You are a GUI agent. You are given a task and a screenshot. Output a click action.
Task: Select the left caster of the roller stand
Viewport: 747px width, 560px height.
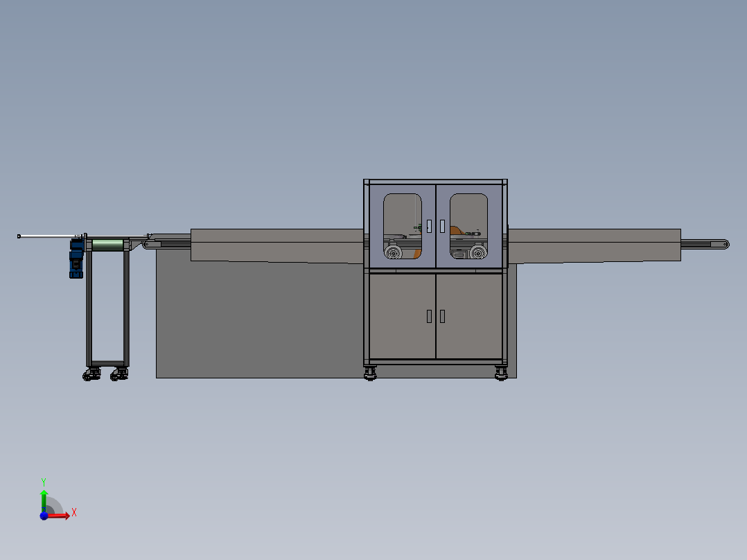click(x=91, y=375)
